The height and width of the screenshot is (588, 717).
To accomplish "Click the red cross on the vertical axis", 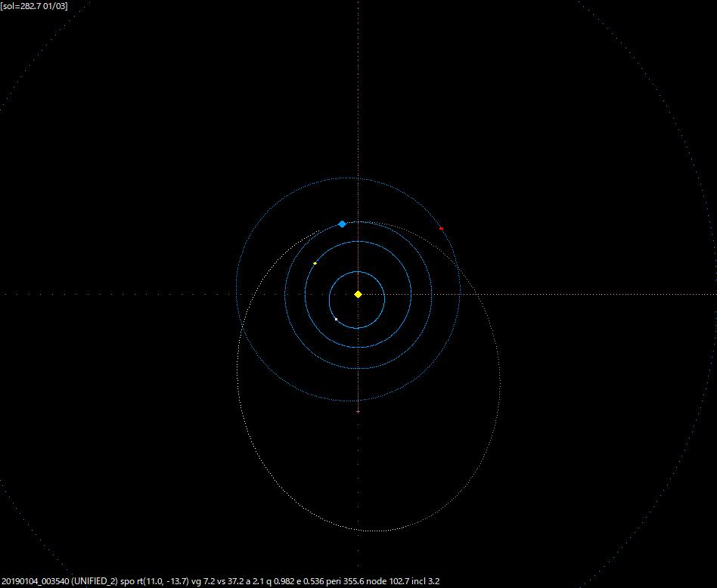I will [x=358, y=412].
